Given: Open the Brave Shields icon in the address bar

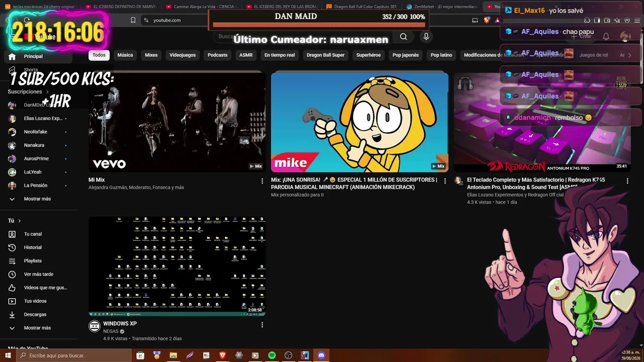Looking at the screenshot, I should 487,20.
